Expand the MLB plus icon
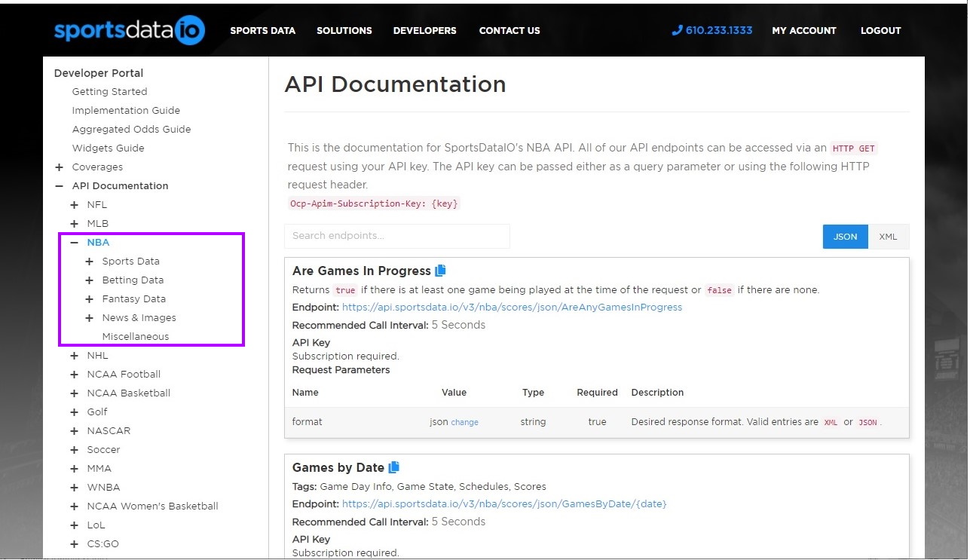Image resolution: width=970 pixels, height=560 pixels. (74, 224)
